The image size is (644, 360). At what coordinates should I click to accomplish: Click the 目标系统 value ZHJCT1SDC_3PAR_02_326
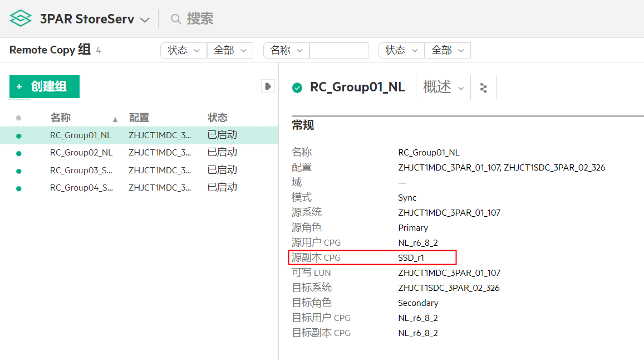tap(449, 288)
